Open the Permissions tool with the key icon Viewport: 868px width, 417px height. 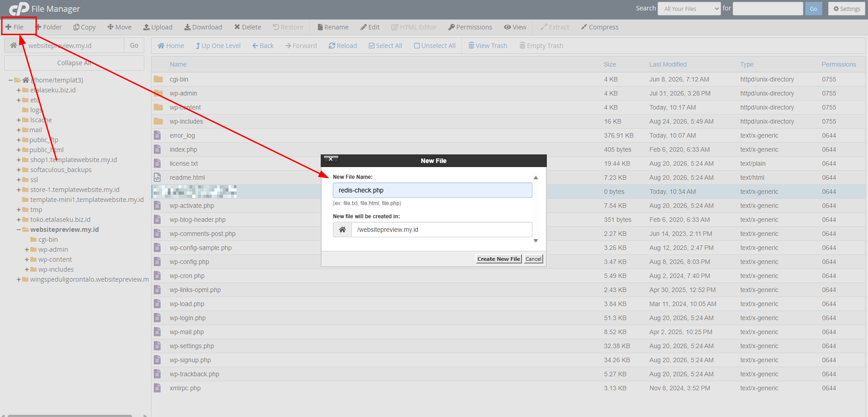point(470,27)
